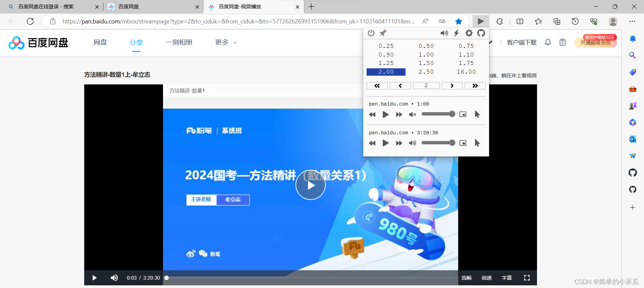Decrease speed with single-left arrow button
This screenshot has width=644, height=288.
tap(400, 86)
